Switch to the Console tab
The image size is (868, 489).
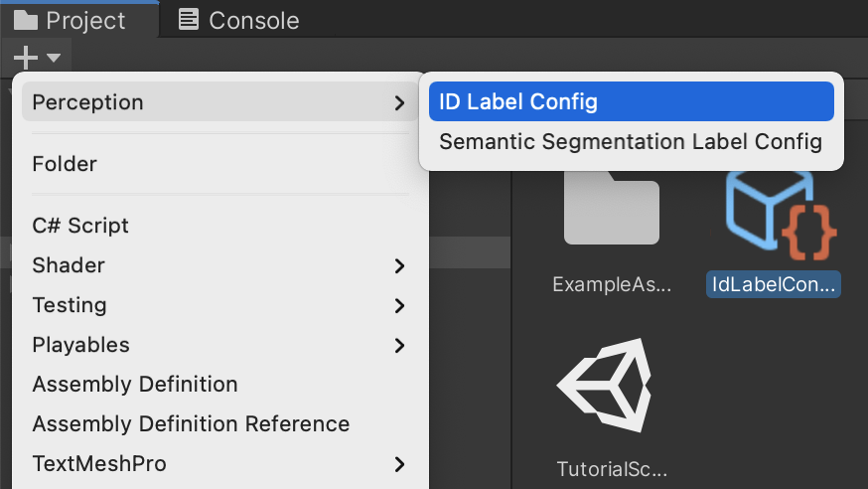[239, 20]
